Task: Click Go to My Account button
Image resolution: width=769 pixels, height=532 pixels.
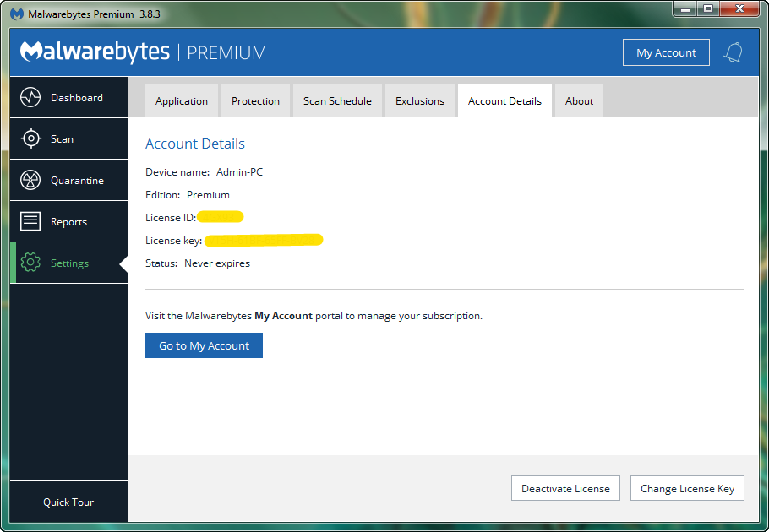Action: coord(204,345)
